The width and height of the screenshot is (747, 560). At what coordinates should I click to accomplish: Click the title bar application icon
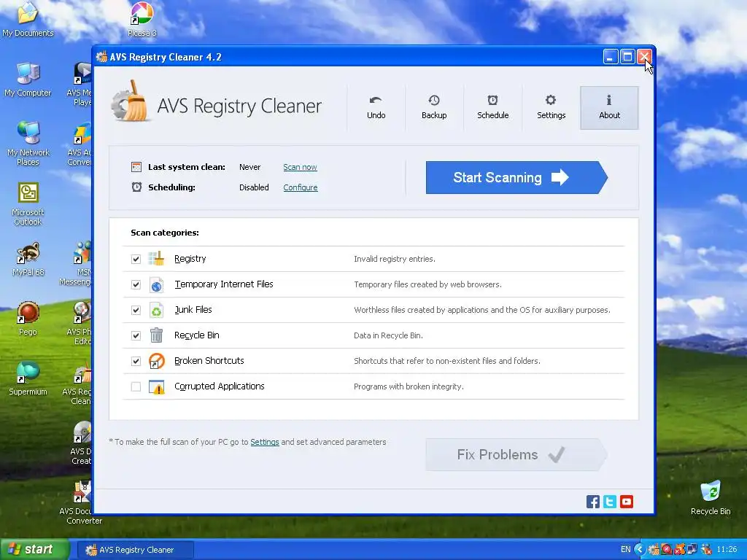tap(101, 57)
